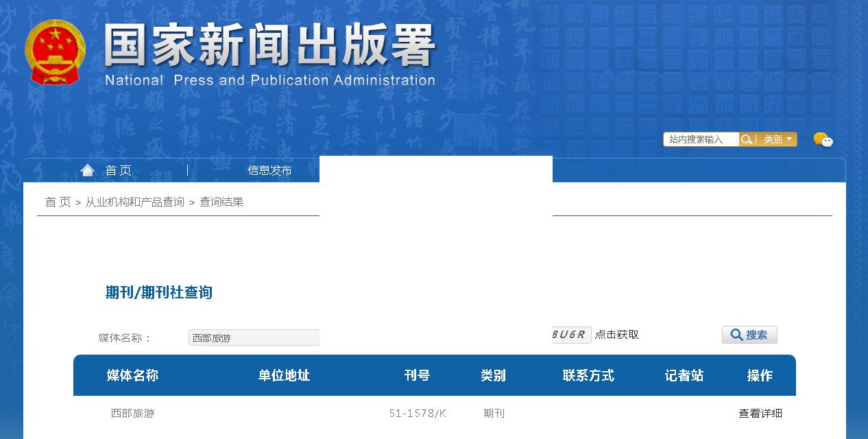Select the home icon beside 首页
The height and width of the screenshot is (439, 868).
88,169
